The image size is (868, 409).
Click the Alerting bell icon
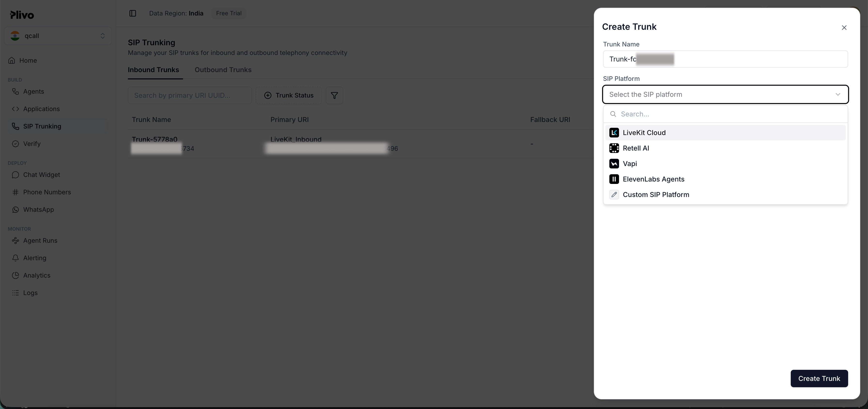coord(15,258)
